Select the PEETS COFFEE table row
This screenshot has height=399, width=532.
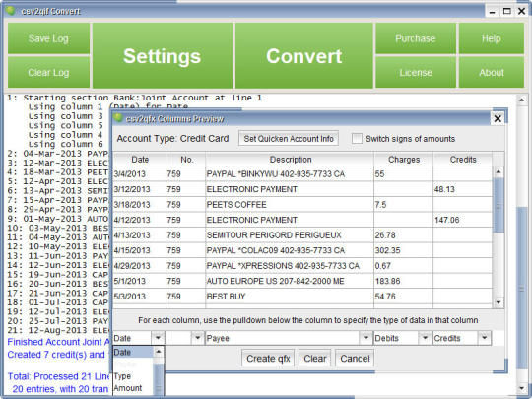pyautogui.click(x=302, y=205)
